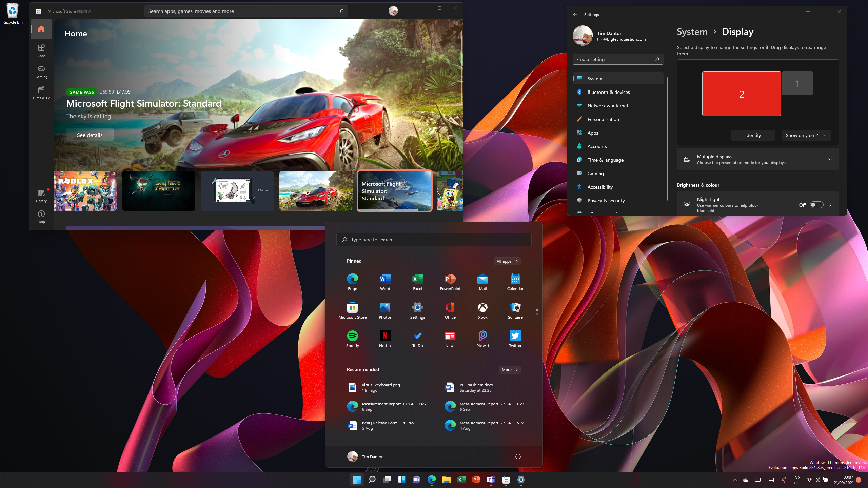Image resolution: width=868 pixels, height=488 pixels.
Task: Select the Sea of Thieves thumbnail
Action: [158, 190]
